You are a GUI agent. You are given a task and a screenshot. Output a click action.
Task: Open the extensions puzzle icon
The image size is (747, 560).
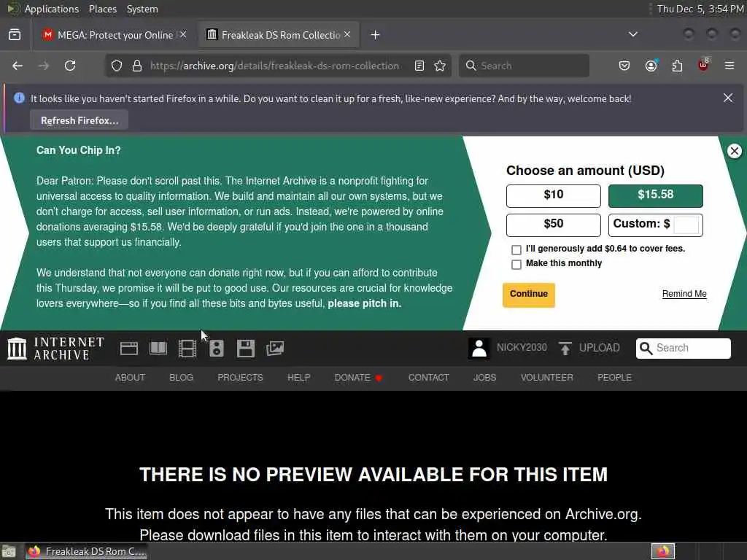coord(677,66)
